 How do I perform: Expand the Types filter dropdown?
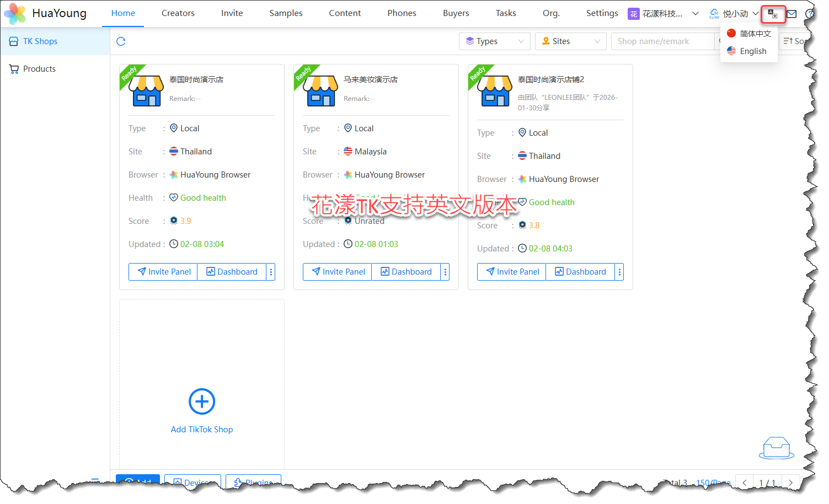click(494, 41)
